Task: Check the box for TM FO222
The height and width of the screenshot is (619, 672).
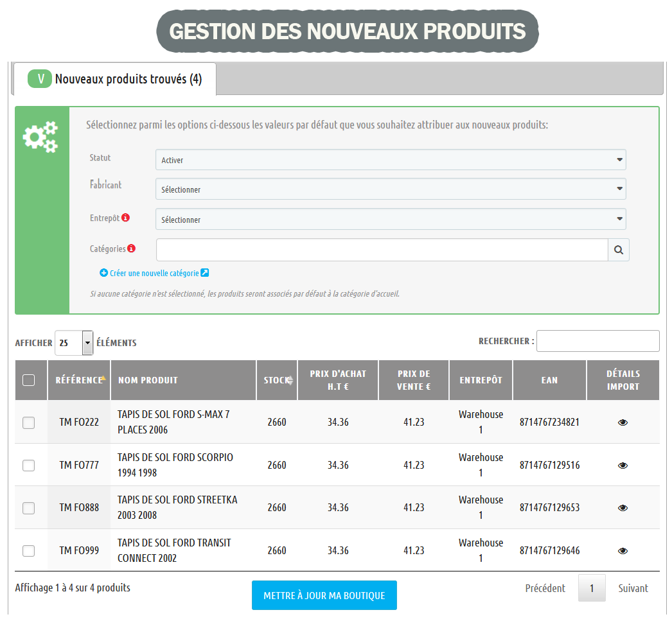Action: (29, 423)
